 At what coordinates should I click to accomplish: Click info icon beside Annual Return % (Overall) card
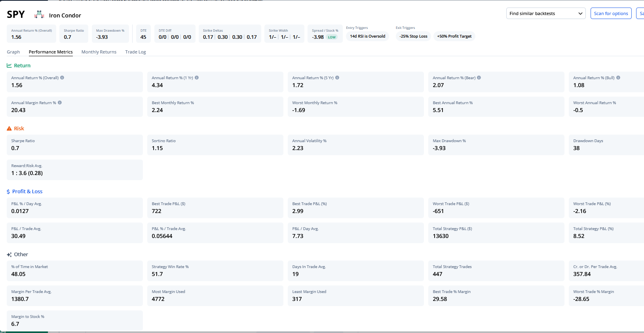point(62,78)
